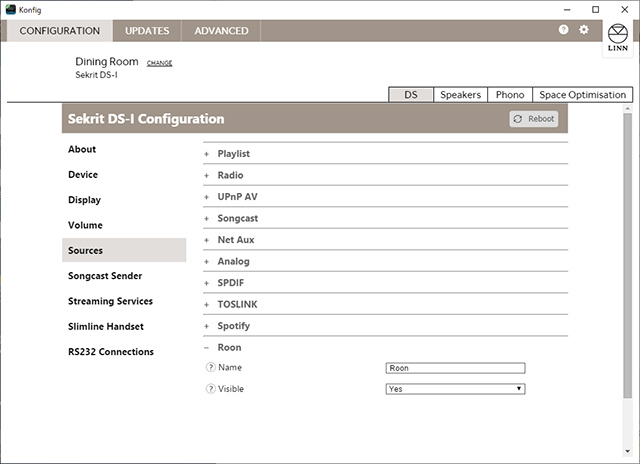Open the help question mark icon in header
This screenshot has height=464, width=640.
click(x=563, y=29)
